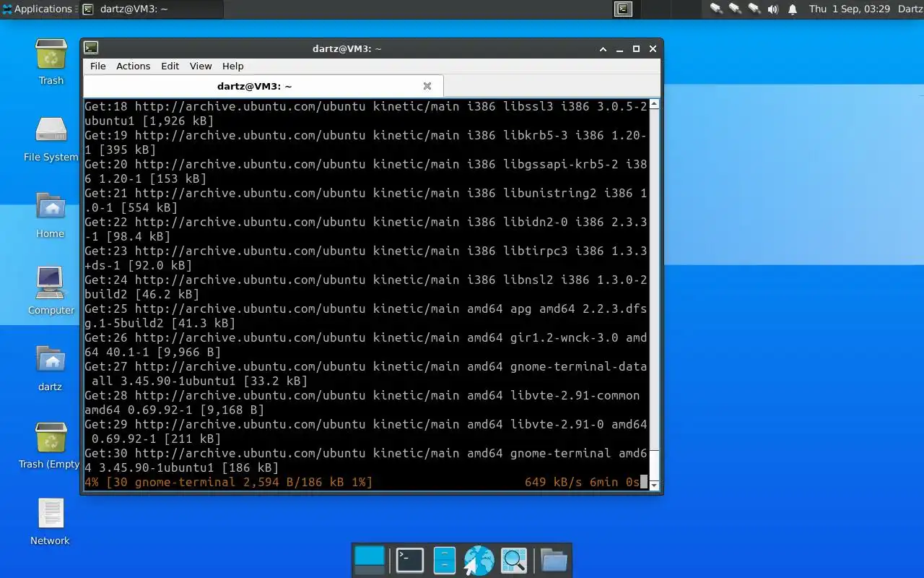Viewport: 924px width, 578px height.
Task: Click the terminal tray icon in the top panel
Action: click(x=624, y=9)
